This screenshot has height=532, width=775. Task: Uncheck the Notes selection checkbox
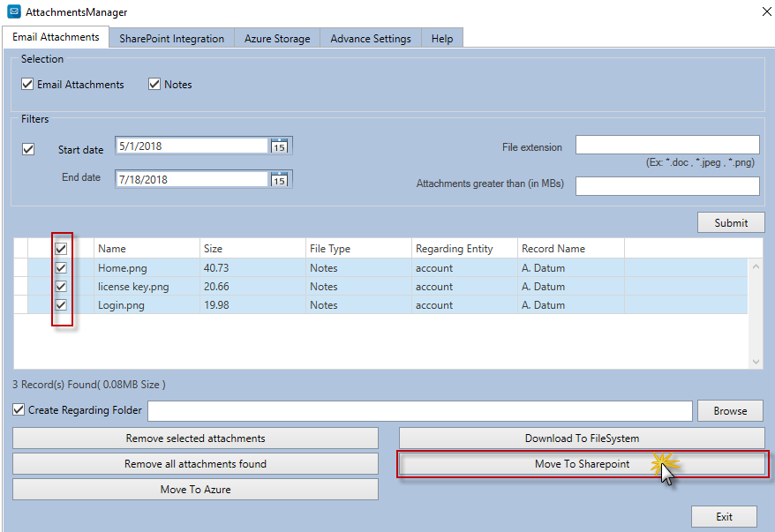(154, 85)
